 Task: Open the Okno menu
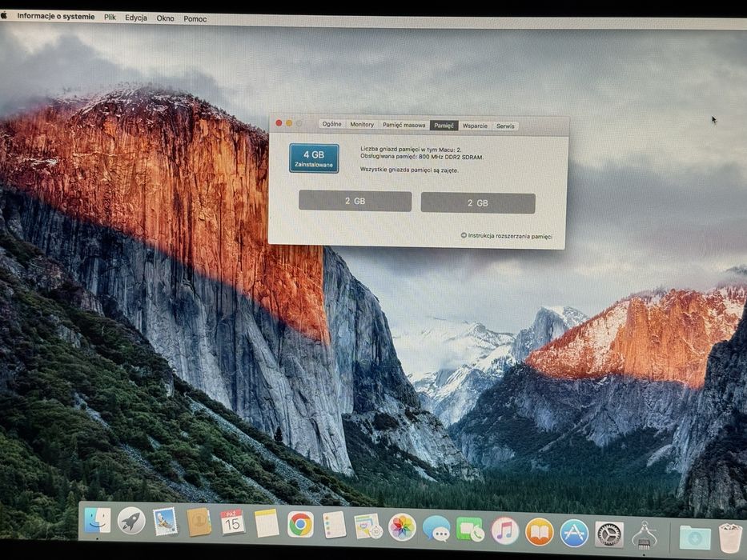pos(165,18)
